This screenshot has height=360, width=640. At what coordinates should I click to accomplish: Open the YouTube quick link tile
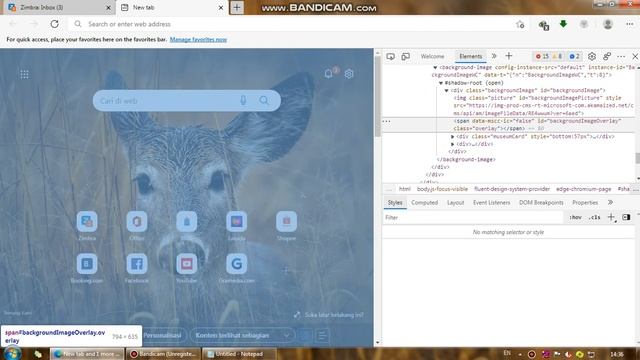187,264
